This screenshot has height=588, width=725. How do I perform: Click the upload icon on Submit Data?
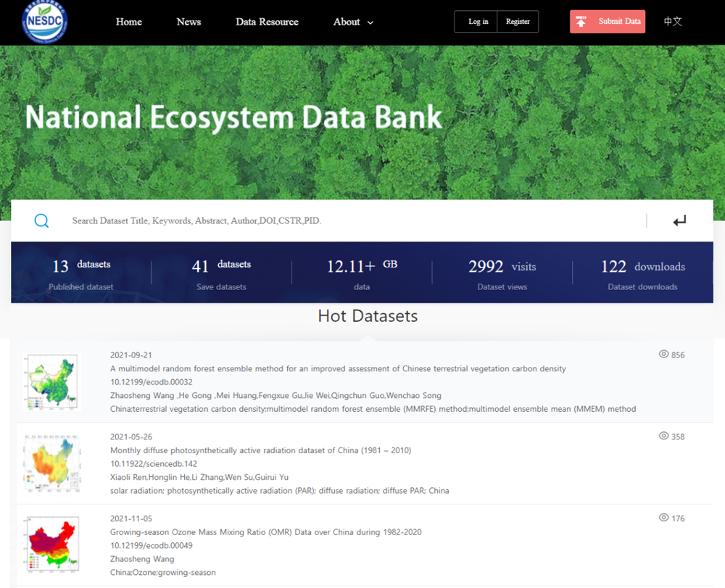(581, 22)
